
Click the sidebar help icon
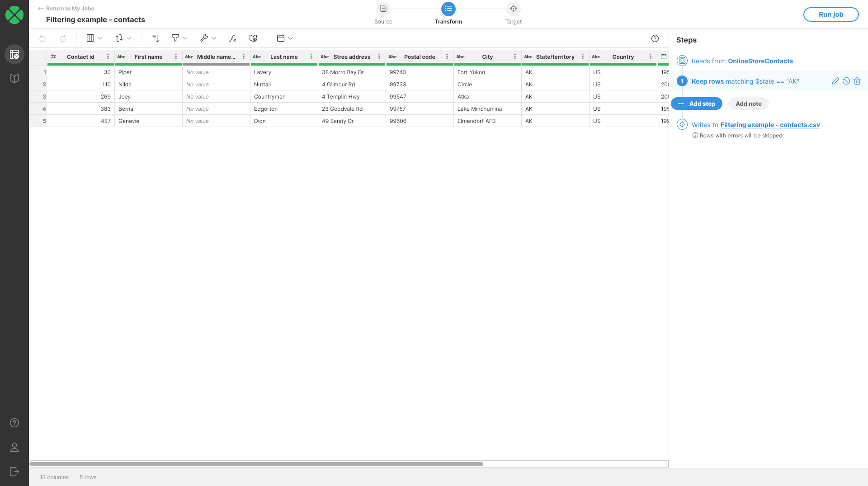14,423
